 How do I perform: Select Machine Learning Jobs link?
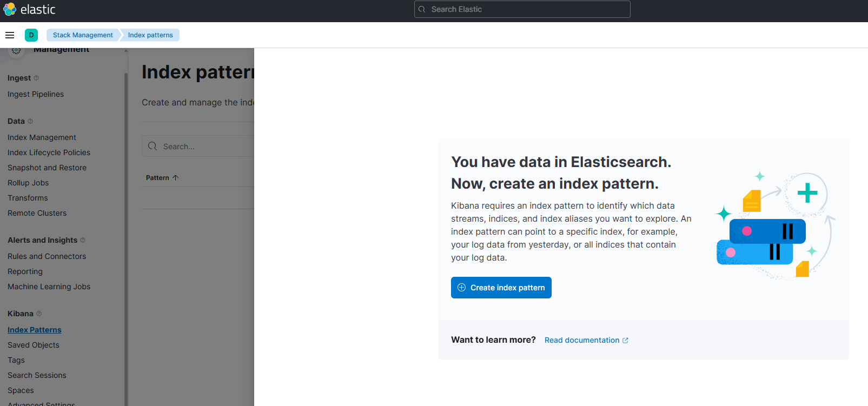(x=49, y=287)
